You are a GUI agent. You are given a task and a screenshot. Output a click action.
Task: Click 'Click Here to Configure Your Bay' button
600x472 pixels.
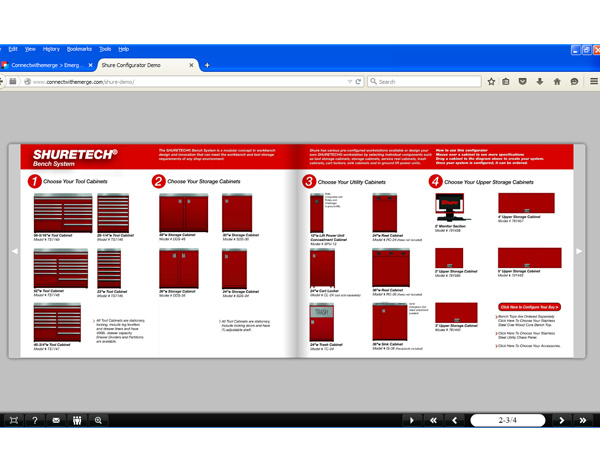tap(529, 307)
